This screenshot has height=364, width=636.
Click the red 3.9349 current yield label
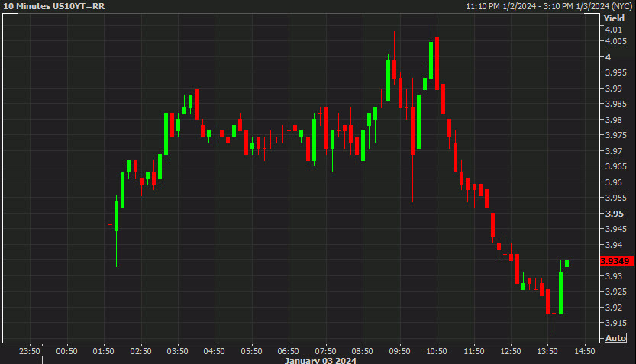pyautogui.click(x=617, y=261)
